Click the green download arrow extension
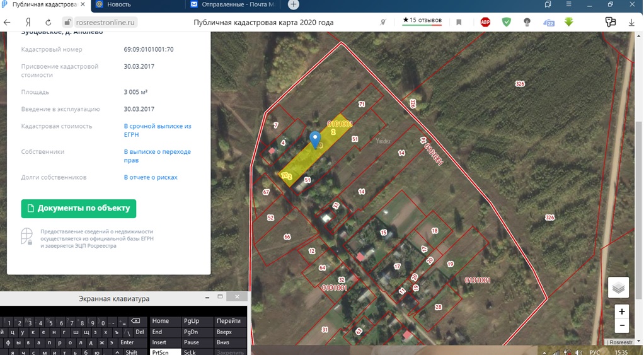The image size is (644, 355). click(568, 22)
